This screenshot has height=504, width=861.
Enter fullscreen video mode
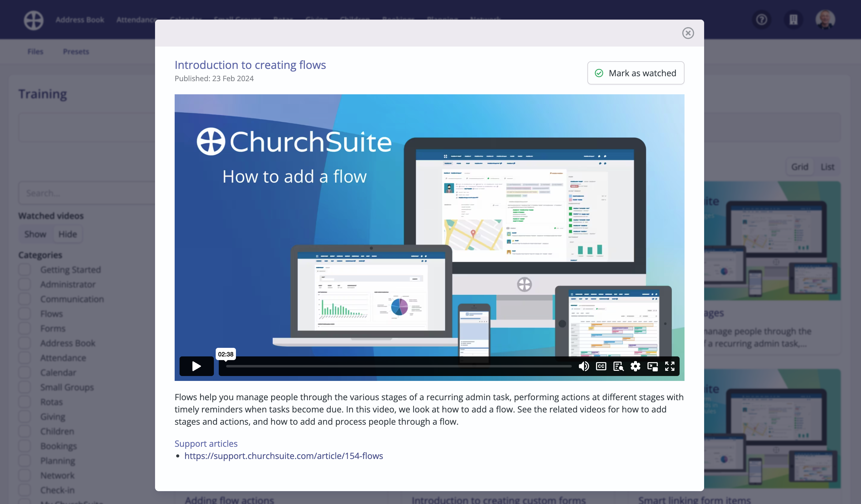click(670, 366)
